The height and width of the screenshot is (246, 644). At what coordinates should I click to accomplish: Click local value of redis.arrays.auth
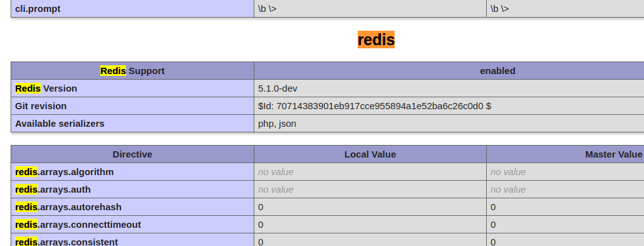click(370, 190)
